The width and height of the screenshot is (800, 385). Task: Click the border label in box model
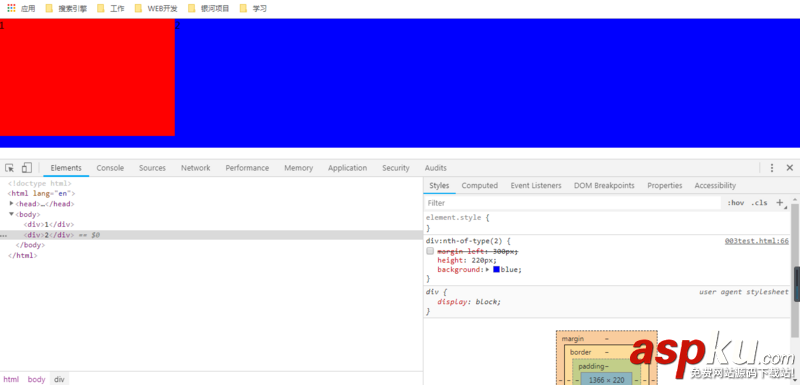pyautogui.click(x=581, y=352)
